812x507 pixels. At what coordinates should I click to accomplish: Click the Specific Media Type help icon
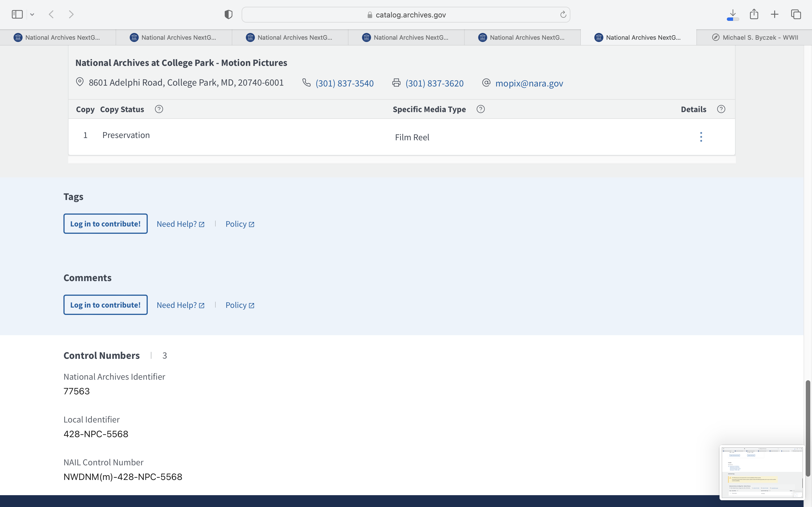480,109
